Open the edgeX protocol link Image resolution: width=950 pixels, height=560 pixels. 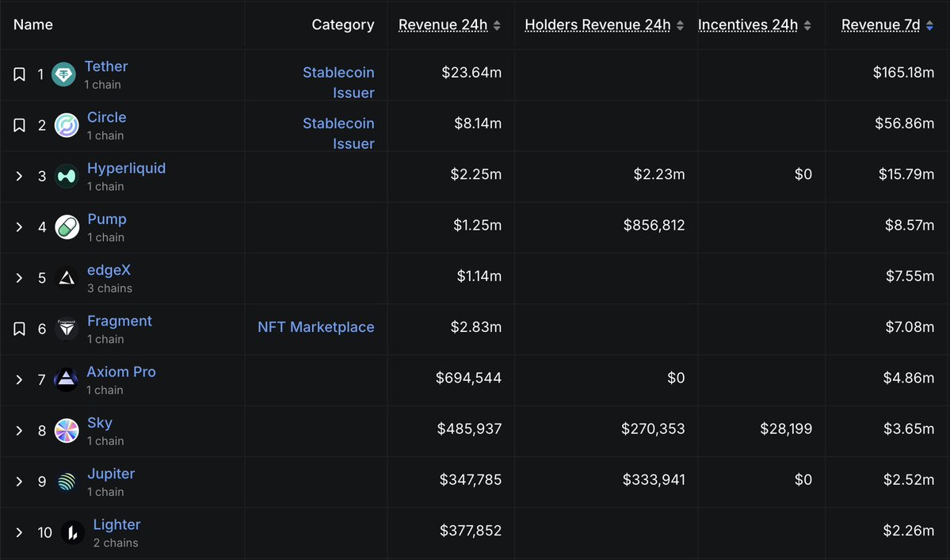(109, 269)
